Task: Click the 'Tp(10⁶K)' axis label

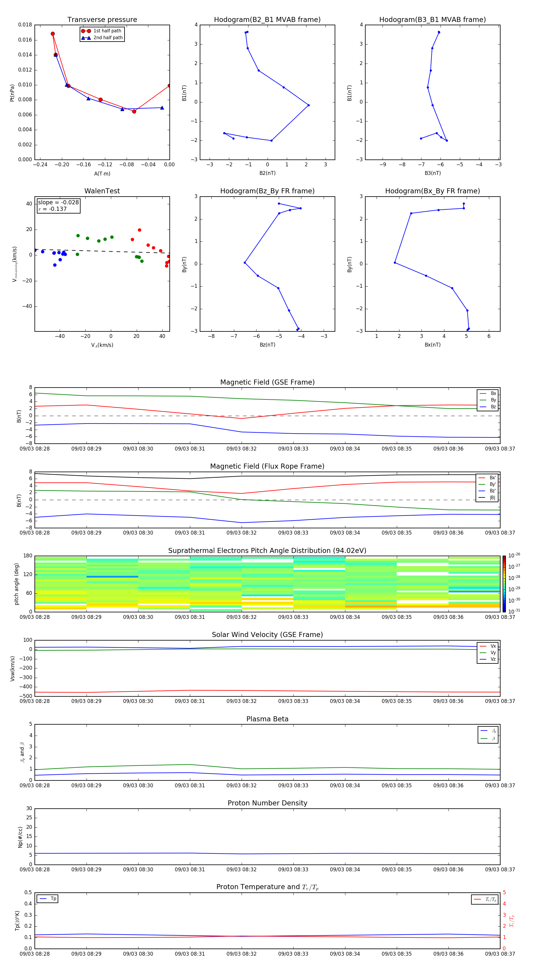Action: 17,921
